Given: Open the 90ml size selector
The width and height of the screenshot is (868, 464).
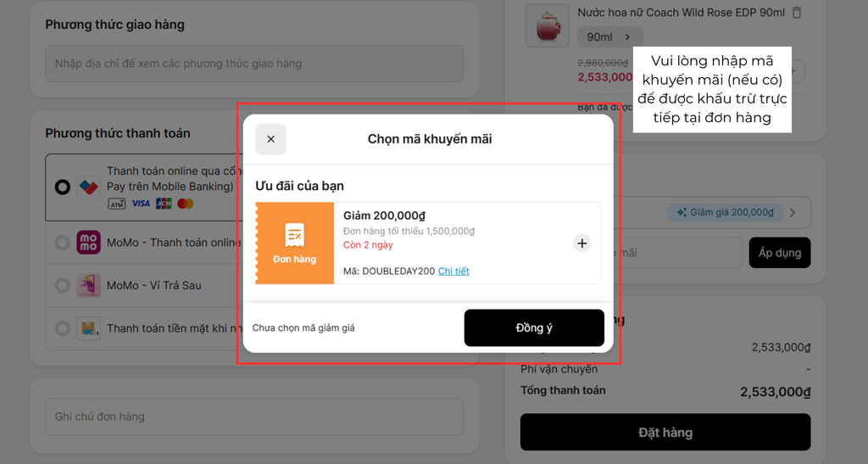Looking at the screenshot, I should click(610, 37).
